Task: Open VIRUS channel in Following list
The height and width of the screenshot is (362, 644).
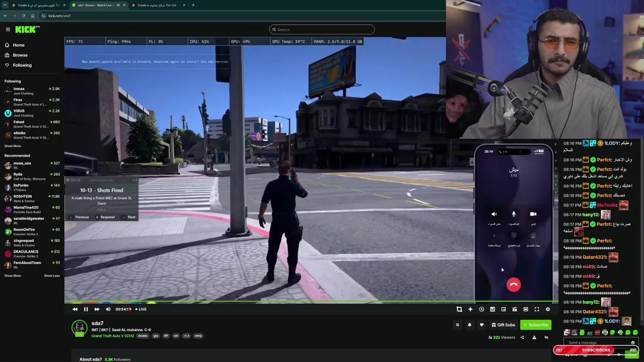Action: pyautogui.click(x=32, y=113)
